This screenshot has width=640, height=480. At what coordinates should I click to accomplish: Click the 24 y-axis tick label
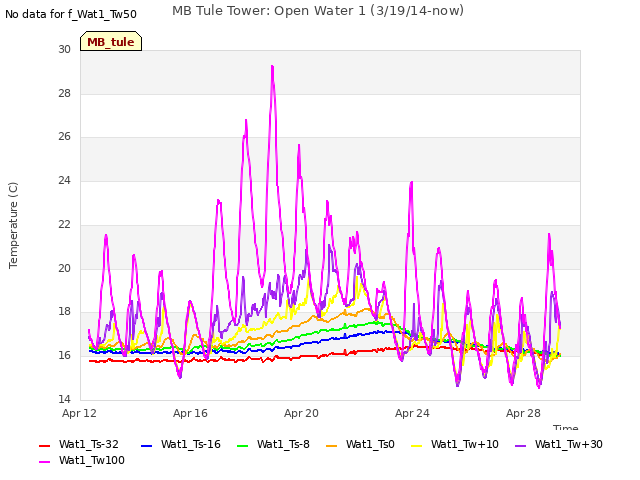64,180
